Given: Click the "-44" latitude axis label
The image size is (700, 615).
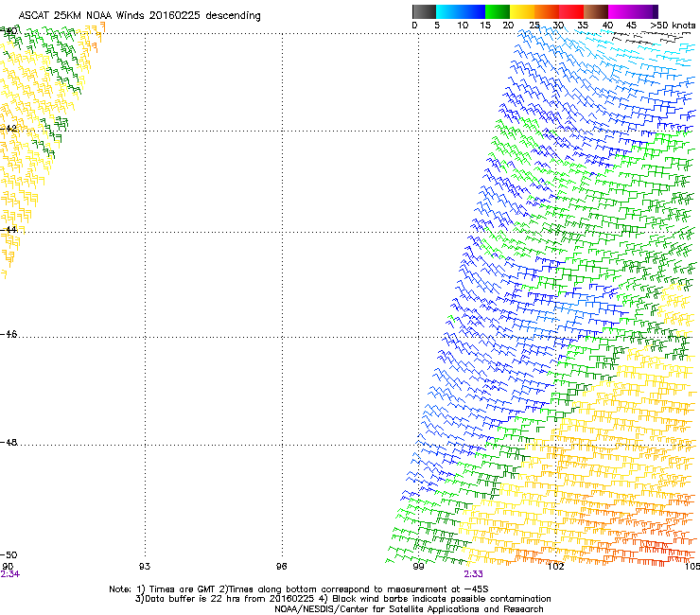Looking at the screenshot, I should [9, 230].
